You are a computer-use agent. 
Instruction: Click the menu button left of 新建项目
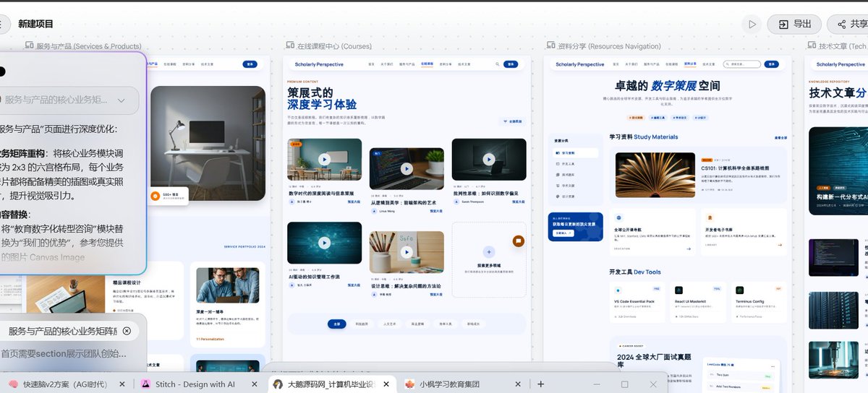[x=2, y=24]
